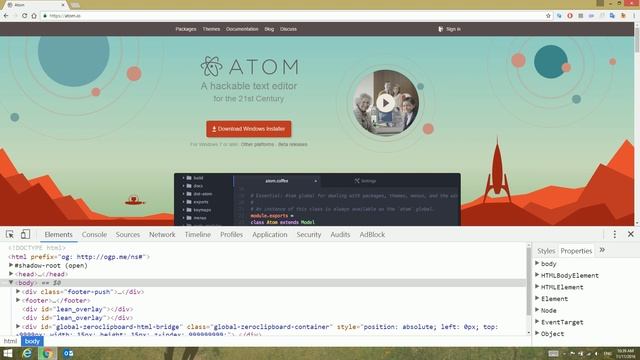Image resolution: width=640 pixels, height=360 pixels.
Task: Open Outlook from the taskbar
Action: (68, 353)
